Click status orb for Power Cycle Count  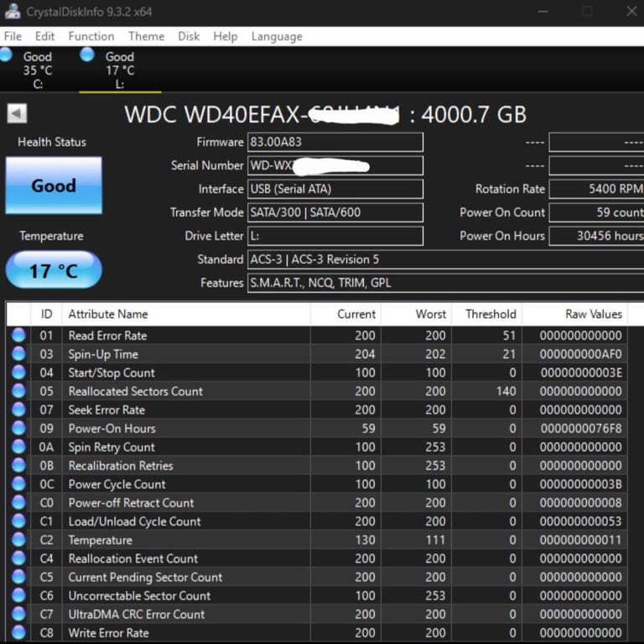click(18, 484)
